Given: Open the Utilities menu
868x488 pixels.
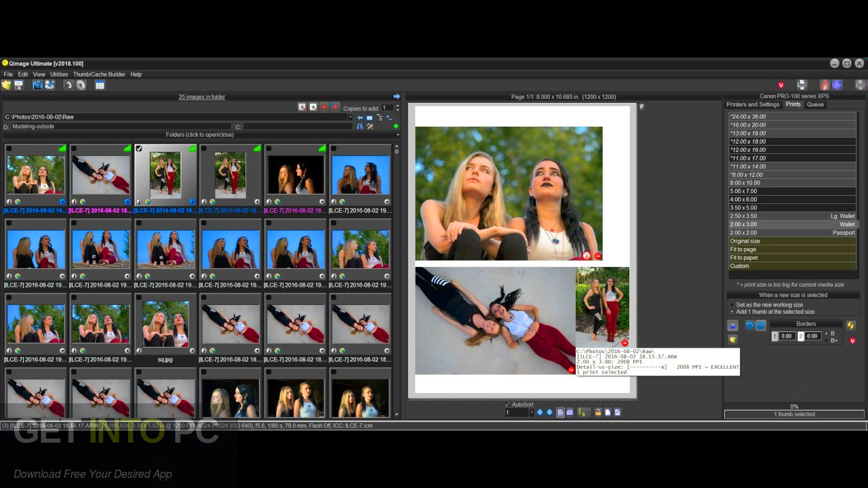Looking at the screenshot, I should 59,75.
